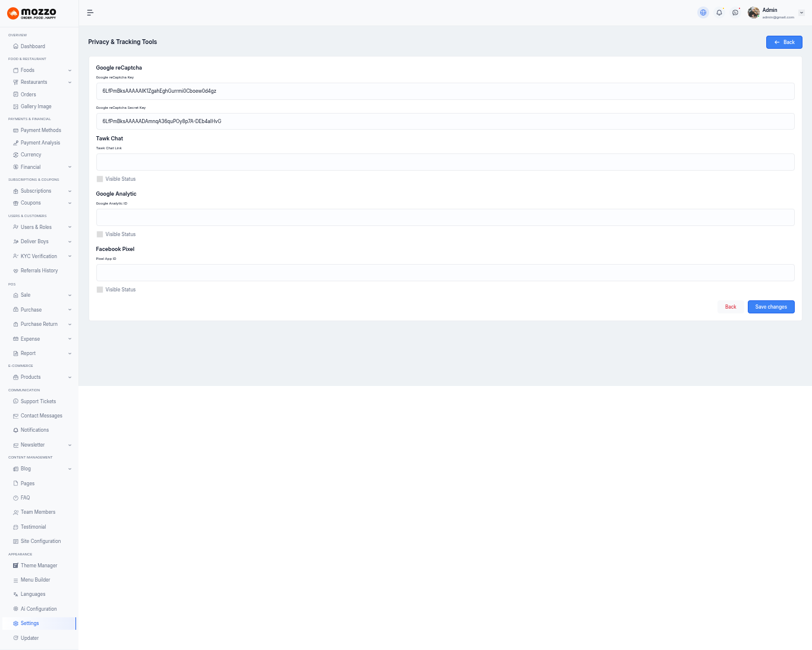Click the Updater icon in sidebar

coord(15,638)
